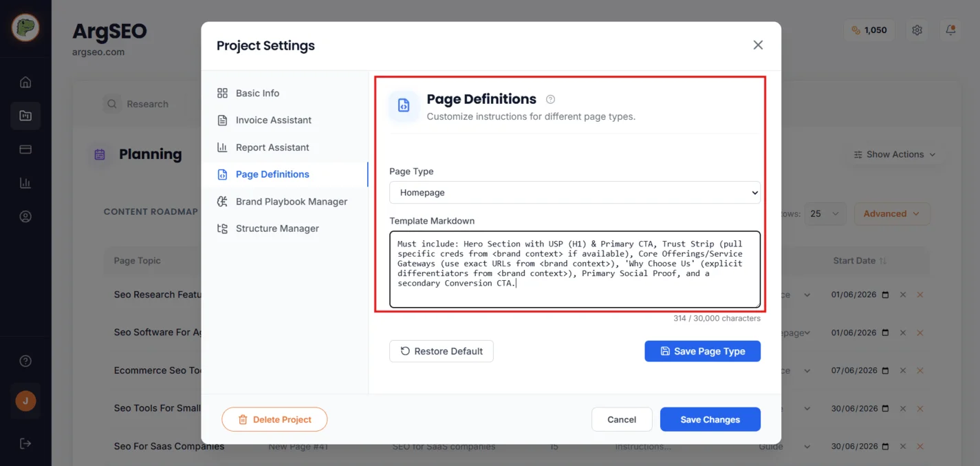Screen dimensions: 980x466
Task: Select the Page Definitions settings tab
Action: tap(285, 174)
